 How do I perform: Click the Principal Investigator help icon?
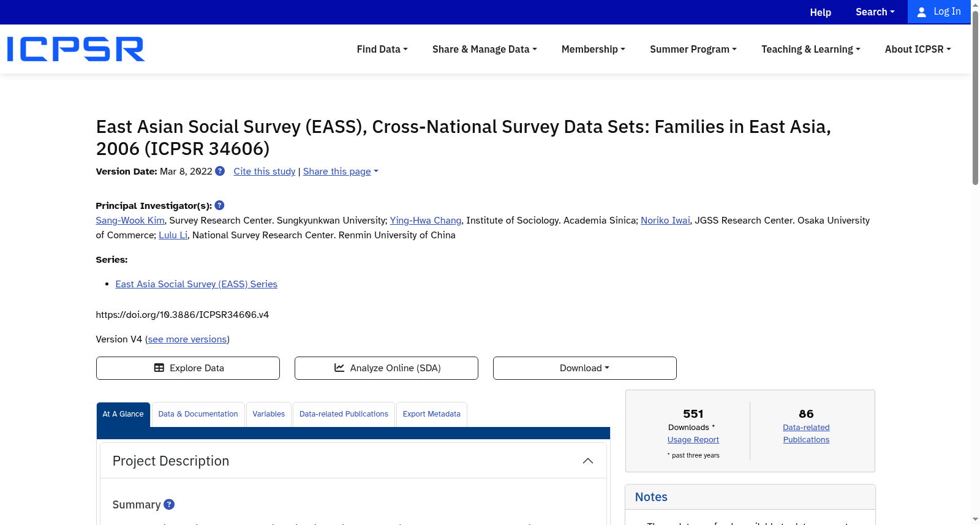219,205
